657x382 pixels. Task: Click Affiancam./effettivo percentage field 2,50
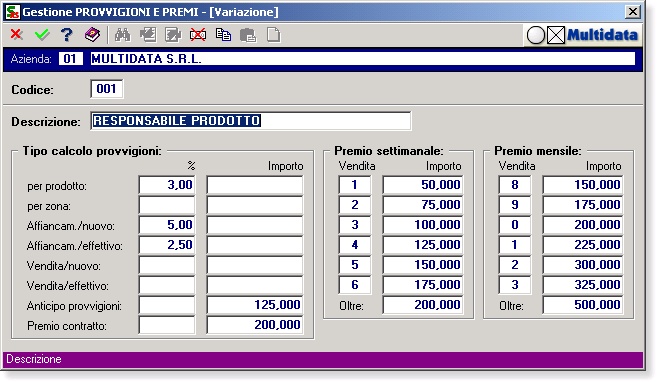[167, 245]
